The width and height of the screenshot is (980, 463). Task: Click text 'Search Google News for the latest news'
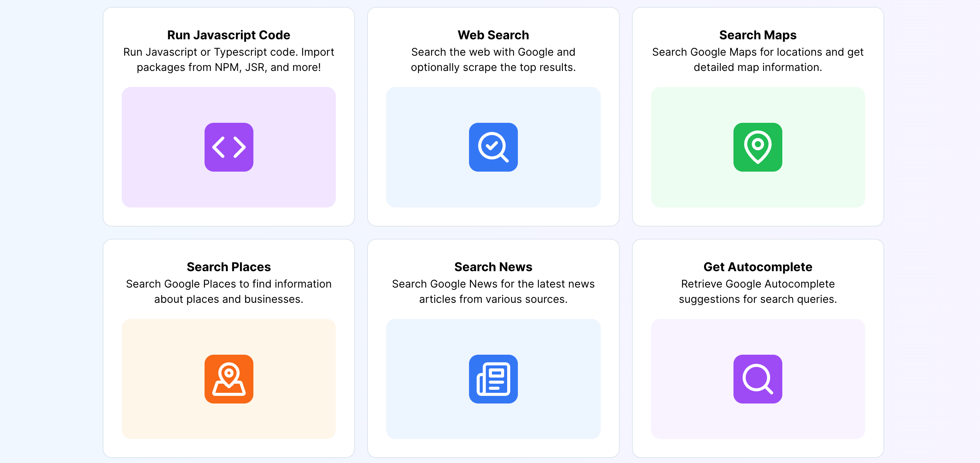click(x=493, y=284)
